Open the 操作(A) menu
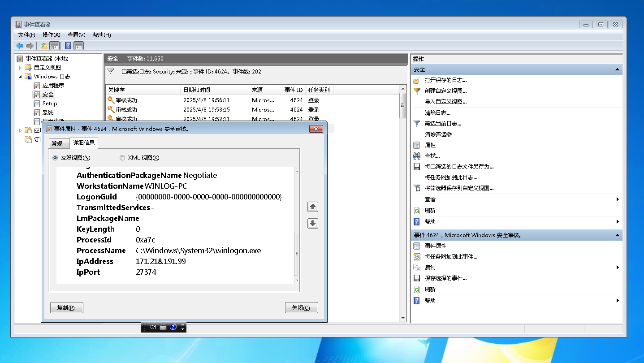The height and width of the screenshot is (363, 644). coord(51,35)
